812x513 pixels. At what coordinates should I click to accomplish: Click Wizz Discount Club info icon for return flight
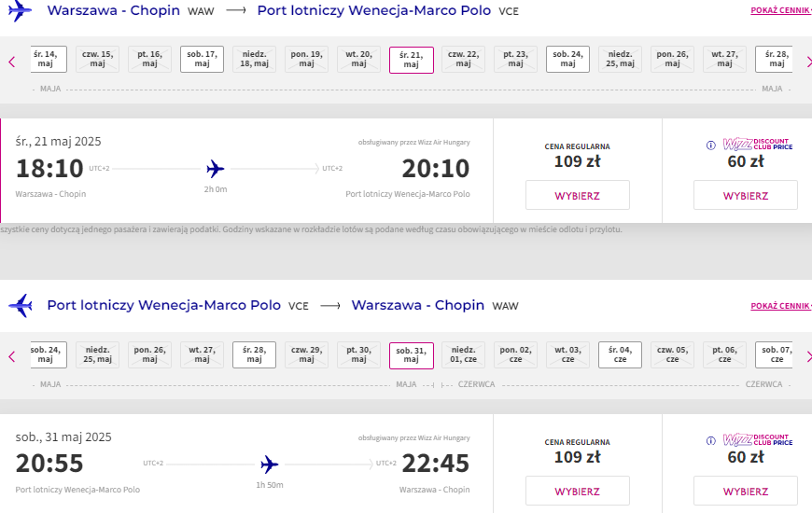711,441
